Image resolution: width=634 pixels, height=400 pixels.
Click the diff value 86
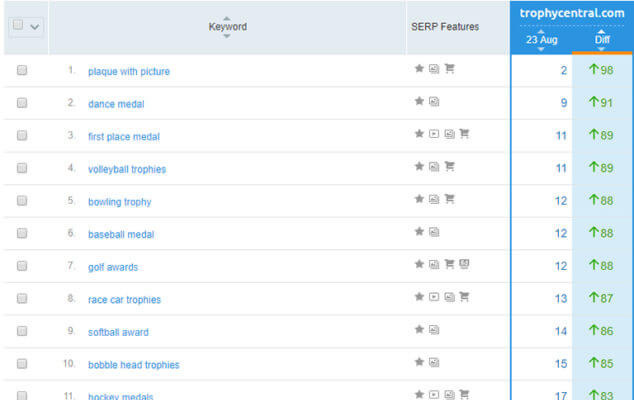click(x=601, y=331)
